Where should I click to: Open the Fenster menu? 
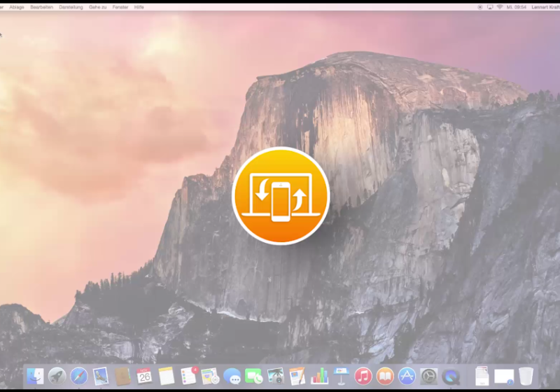(120, 7)
